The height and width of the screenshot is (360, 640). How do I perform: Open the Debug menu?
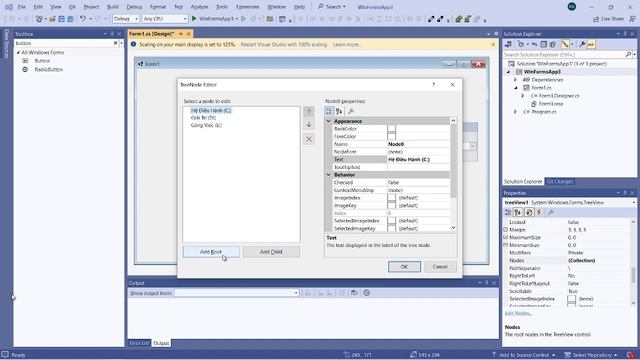[134, 7]
